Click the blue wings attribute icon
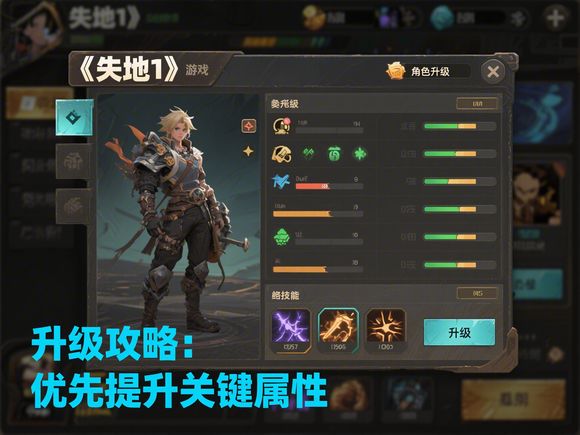580x435 pixels. [281, 181]
